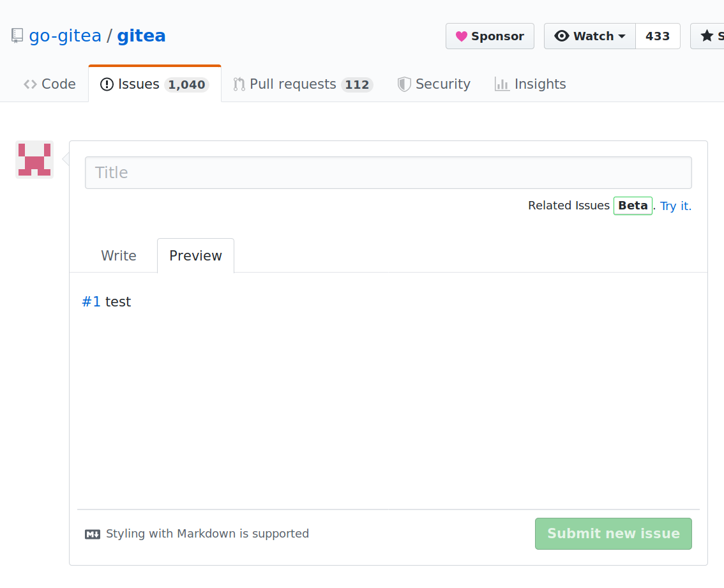Open Styling with Markdown is supported link
The width and height of the screenshot is (724, 588).
(x=207, y=534)
